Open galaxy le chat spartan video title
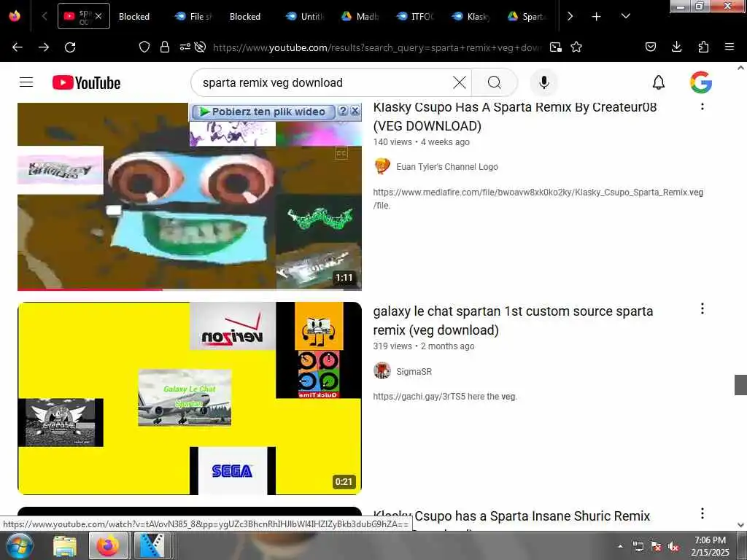The image size is (747, 560). pyautogui.click(x=513, y=321)
